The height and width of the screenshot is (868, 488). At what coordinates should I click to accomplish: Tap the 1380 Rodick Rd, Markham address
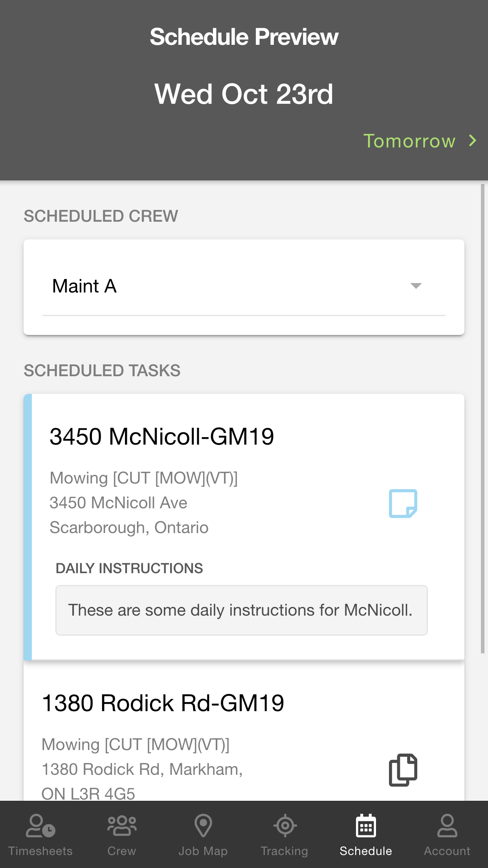coord(142,769)
